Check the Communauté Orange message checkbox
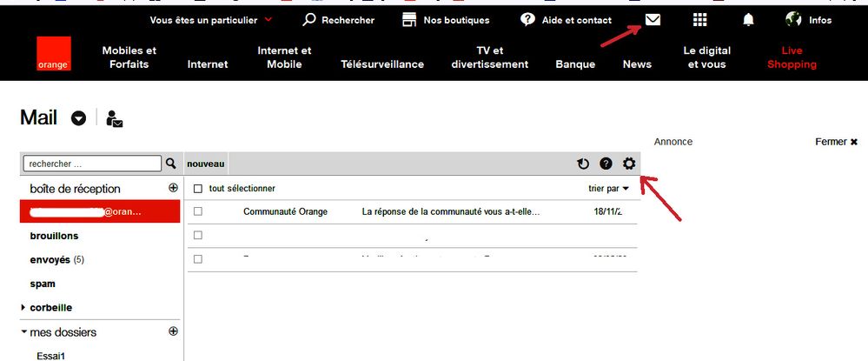This screenshot has width=868, height=361. pyautogui.click(x=198, y=211)
